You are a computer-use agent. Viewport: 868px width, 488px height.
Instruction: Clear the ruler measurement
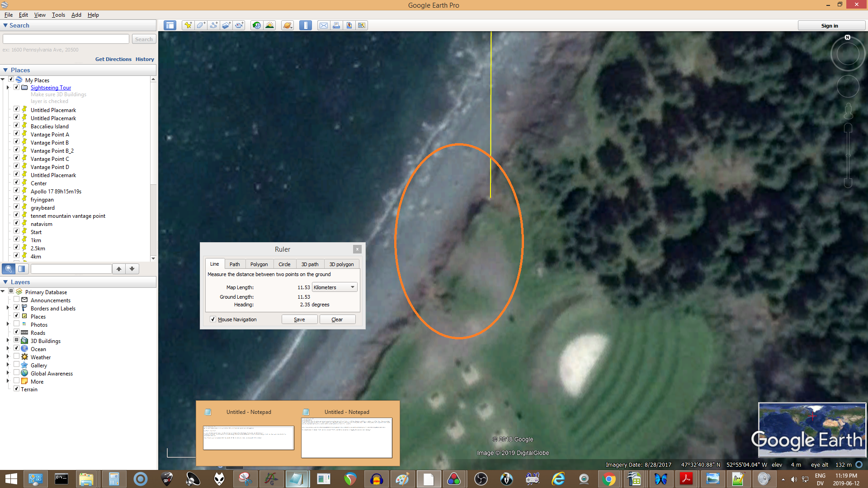pyautogui.click(x=337, y=319)
